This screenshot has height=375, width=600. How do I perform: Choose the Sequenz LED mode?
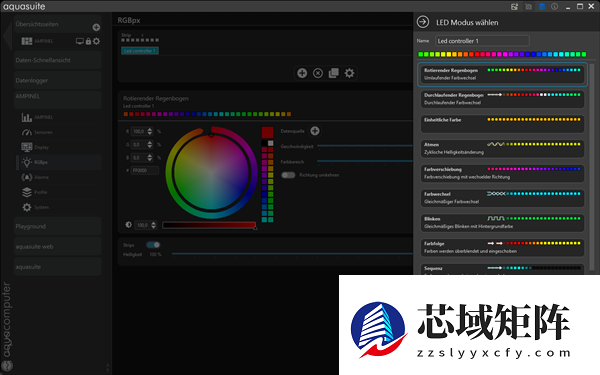click(x=502, y=269)
